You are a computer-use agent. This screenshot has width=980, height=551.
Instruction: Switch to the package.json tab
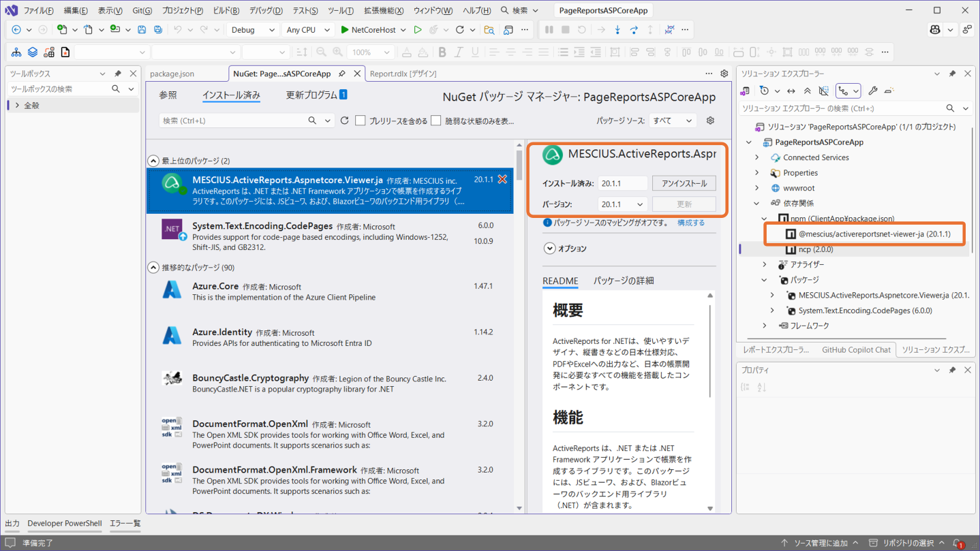pyautogui.click(x=172, y=74)
